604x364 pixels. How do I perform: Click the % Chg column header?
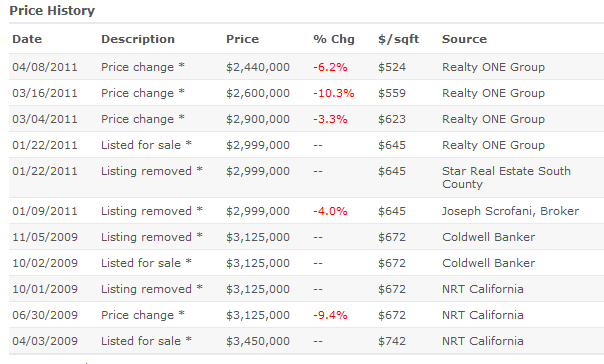click(334, 39)
